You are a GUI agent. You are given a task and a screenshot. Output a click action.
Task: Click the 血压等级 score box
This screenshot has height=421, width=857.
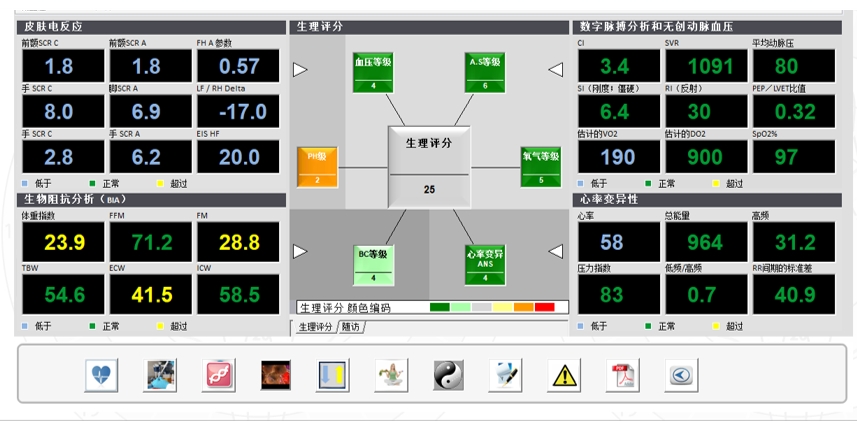pyautogui.click(x=373, y=72)
